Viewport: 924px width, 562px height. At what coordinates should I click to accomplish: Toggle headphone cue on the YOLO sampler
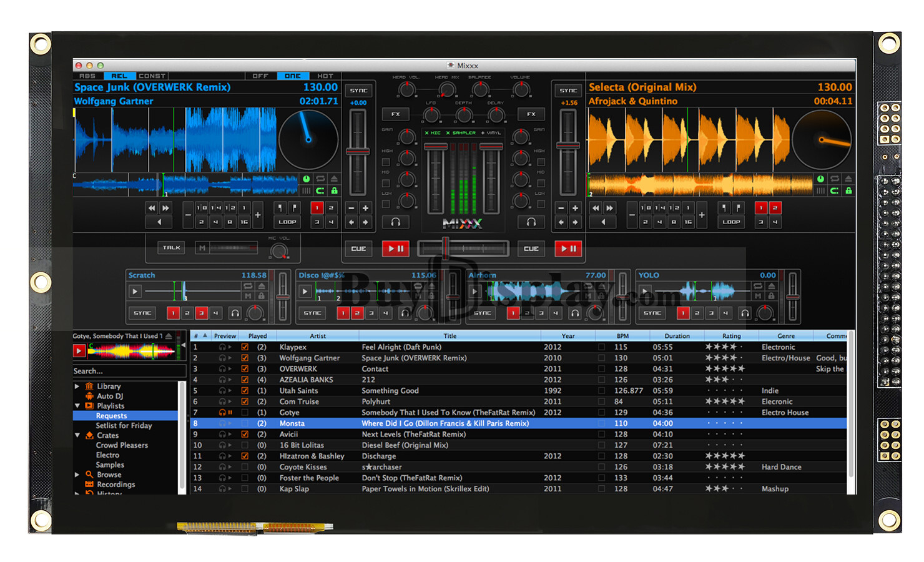744,313
